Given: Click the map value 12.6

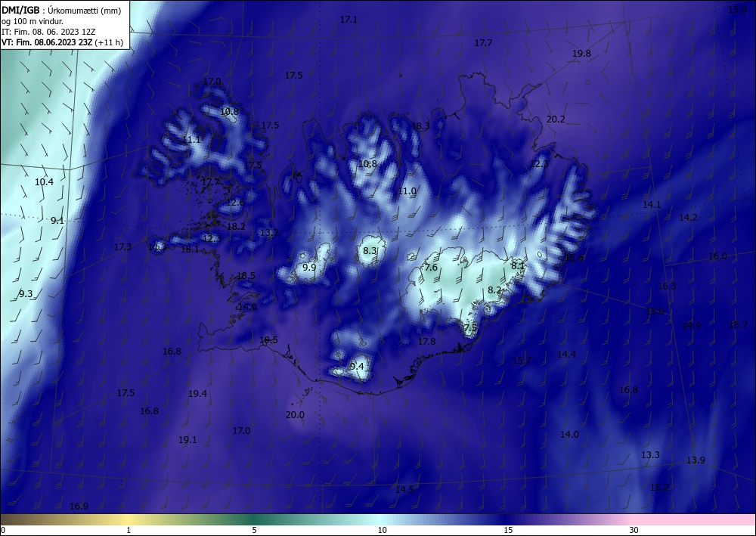Looking at the screenshot, I should pos(235,203).
